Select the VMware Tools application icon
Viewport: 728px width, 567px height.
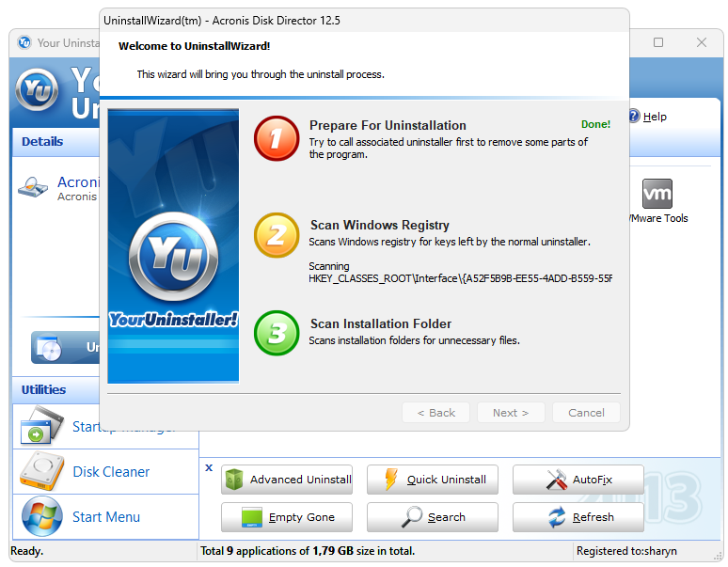pos(657,194)
